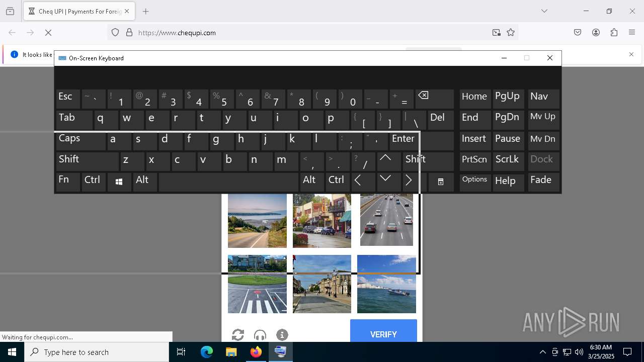Image resolution: width=644 pixels, height=362 pixels.
Task: Click the VERIFY button
Action: pos(383,332)
